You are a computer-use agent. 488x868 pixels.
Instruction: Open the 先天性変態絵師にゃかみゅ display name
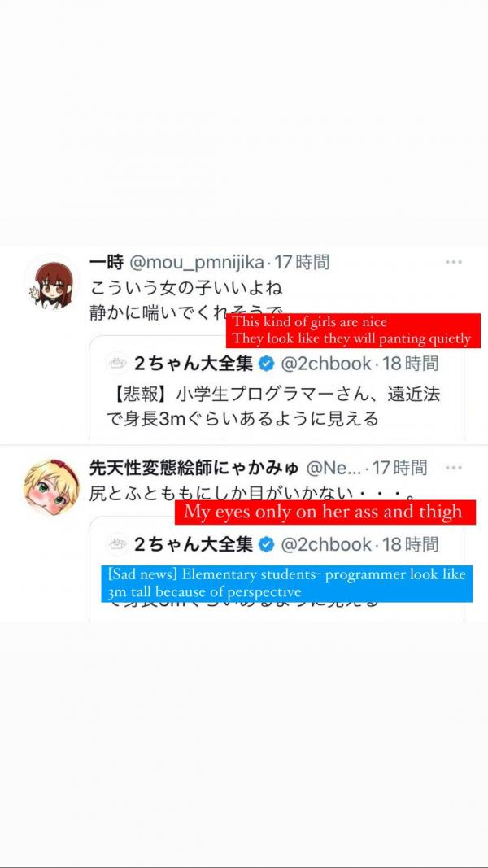point(194,468)
